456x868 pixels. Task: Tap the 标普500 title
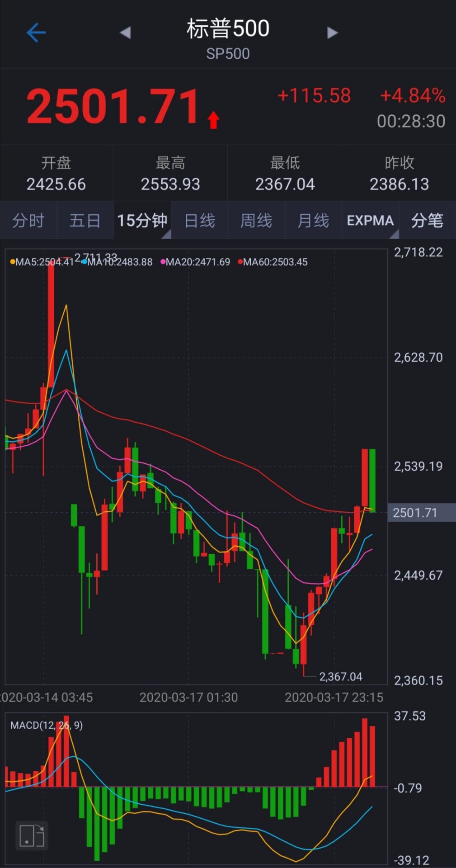click(x=228, y=28)
